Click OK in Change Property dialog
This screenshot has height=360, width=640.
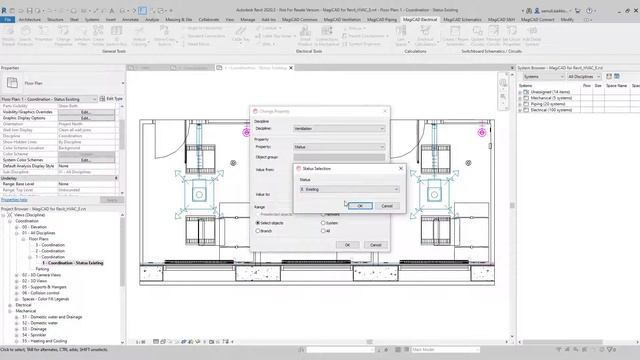(347, 245)
